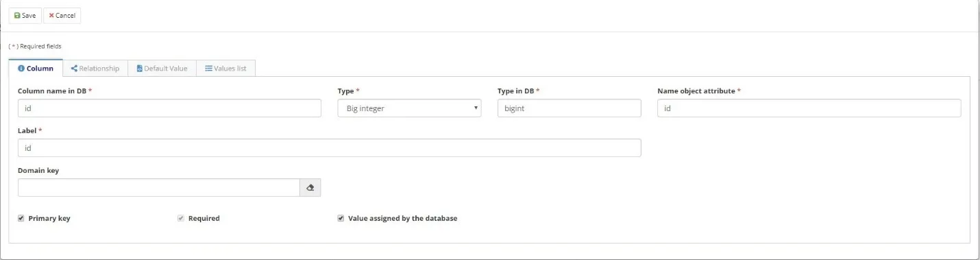Click the Cancel button
Image resolution: width=980 pixels, height=260 pixels.
click(62, 15)
